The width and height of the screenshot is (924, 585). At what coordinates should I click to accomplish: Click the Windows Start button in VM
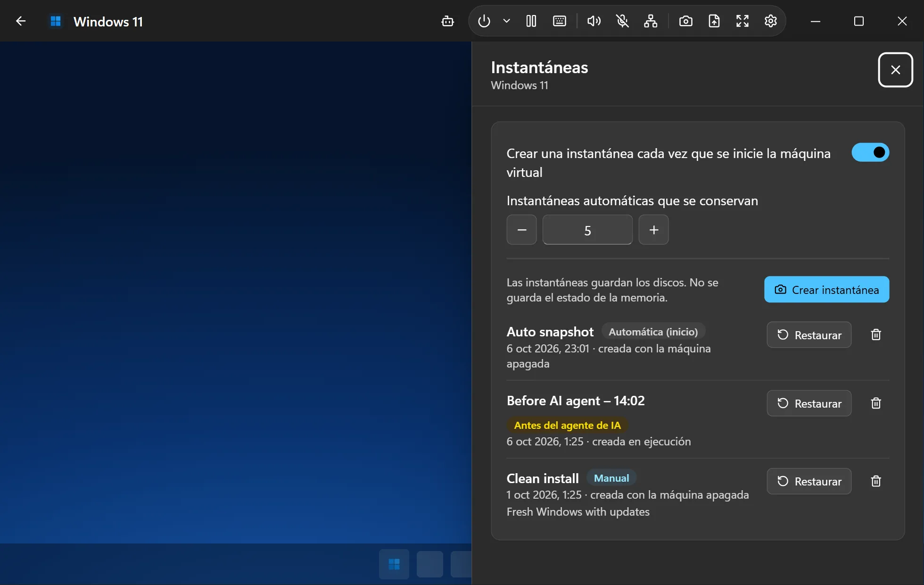(394, 564)
